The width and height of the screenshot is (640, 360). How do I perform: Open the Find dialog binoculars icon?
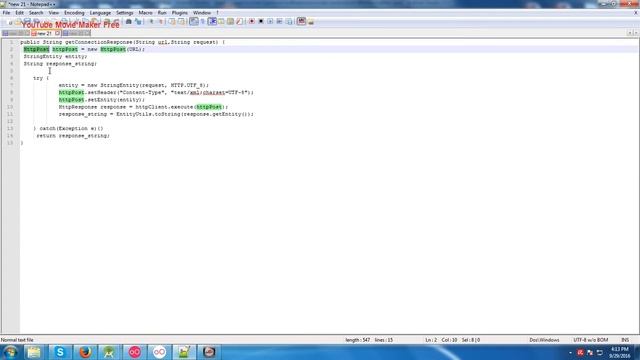point(129,21)
